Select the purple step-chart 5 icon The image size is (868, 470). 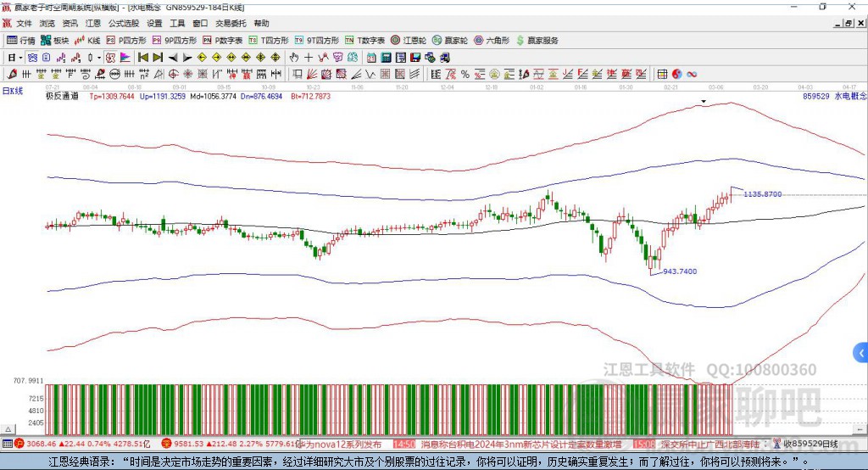point(61,58)
